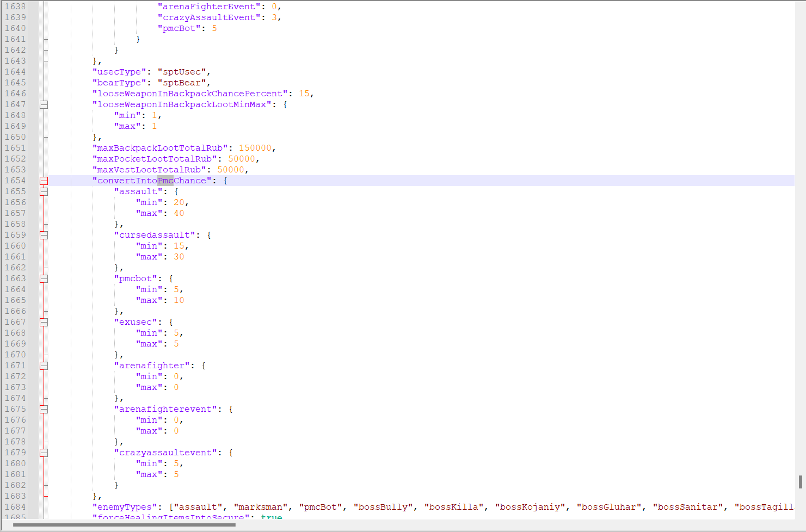Fold the "pmcbot" block
806x532 pixels.
click(44, 279)
